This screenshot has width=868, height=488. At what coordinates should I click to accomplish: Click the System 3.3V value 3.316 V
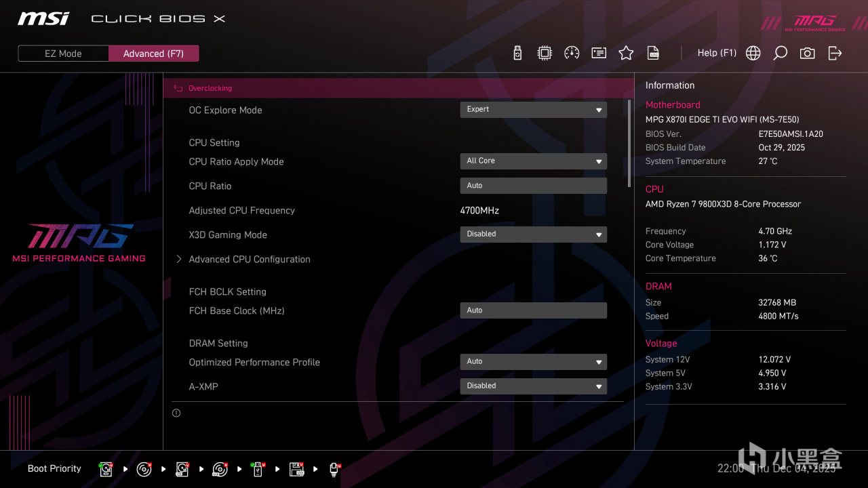coord(772,386)
